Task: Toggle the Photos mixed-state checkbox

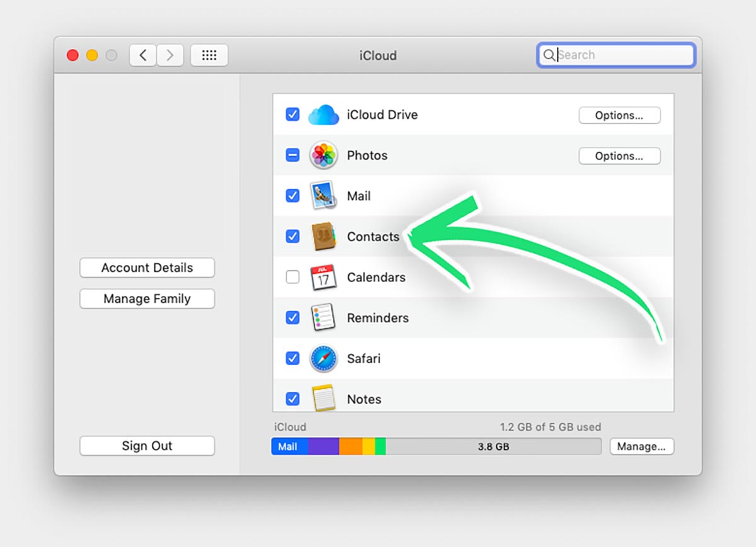Action: click(x=292, y=155)
